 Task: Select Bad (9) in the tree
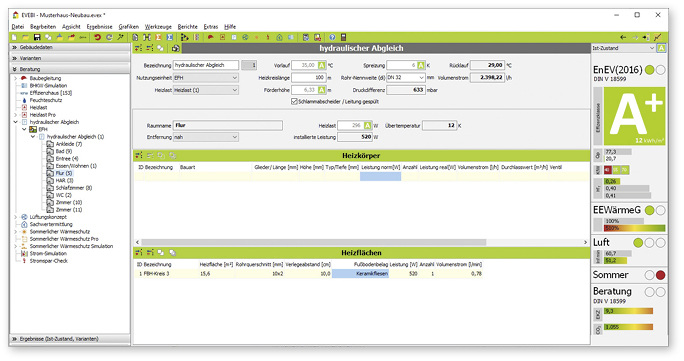[x=64, y=151]
